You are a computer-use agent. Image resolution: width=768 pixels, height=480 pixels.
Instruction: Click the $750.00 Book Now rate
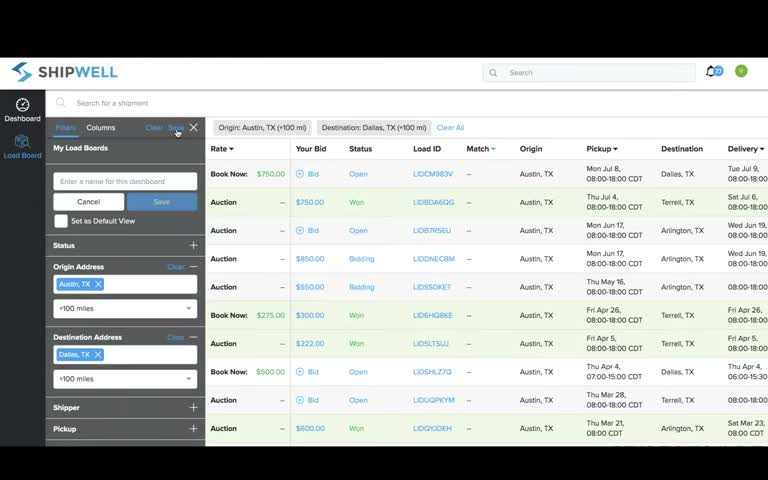pyautogui.click(x=270, y=174)
